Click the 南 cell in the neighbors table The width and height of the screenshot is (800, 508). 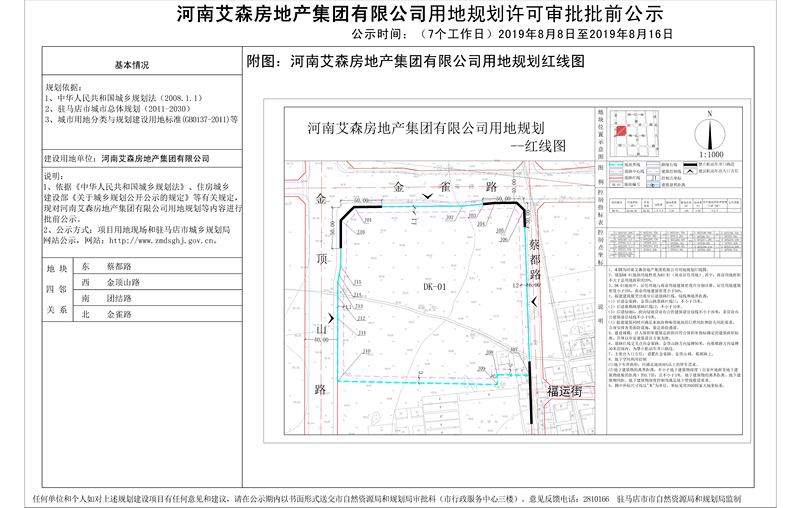point(85,298)
